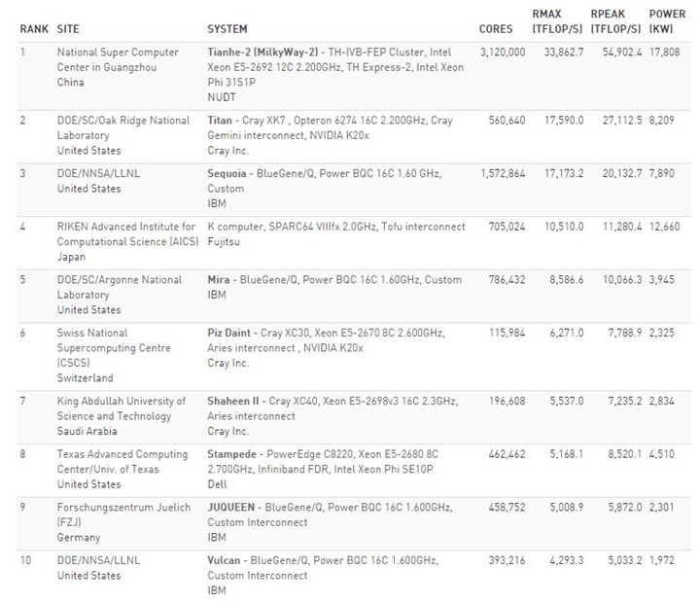Viewport: 700px width, 603px height.
Task: Open the Mira BlueGene/Q system entry
Action: click(x=219, y=280)
